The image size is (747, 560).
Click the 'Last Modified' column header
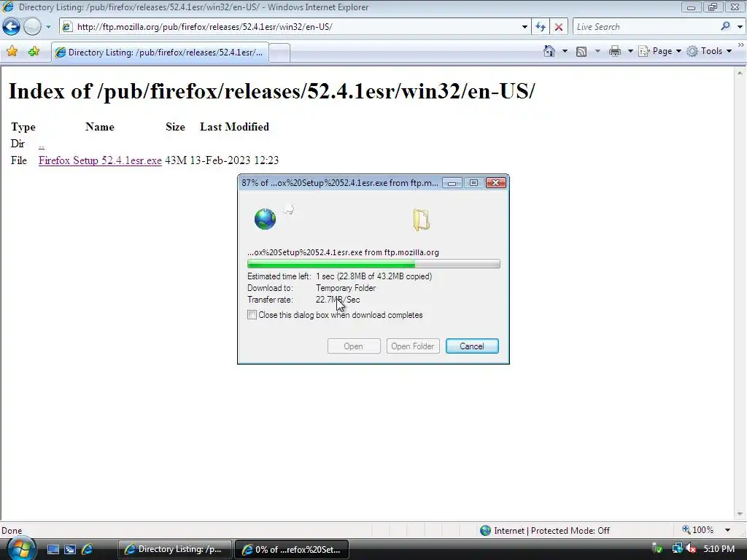[234, 127]
